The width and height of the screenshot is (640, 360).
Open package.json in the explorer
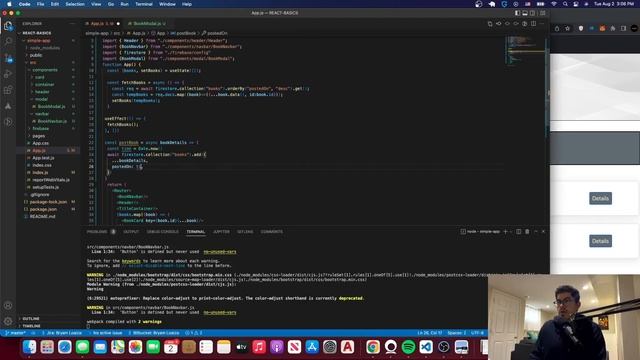click(x=43, y=209)
